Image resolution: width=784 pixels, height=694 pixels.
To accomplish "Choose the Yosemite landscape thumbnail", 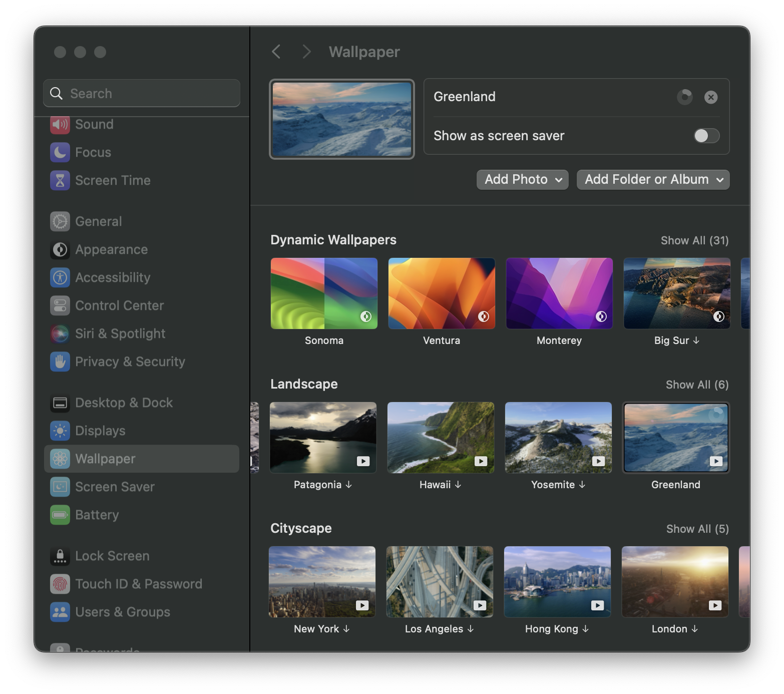I will (558, 438).
